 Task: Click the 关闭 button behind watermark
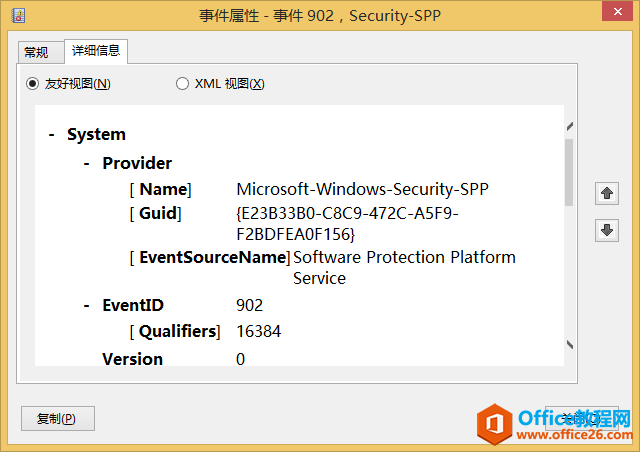(582, 419)
